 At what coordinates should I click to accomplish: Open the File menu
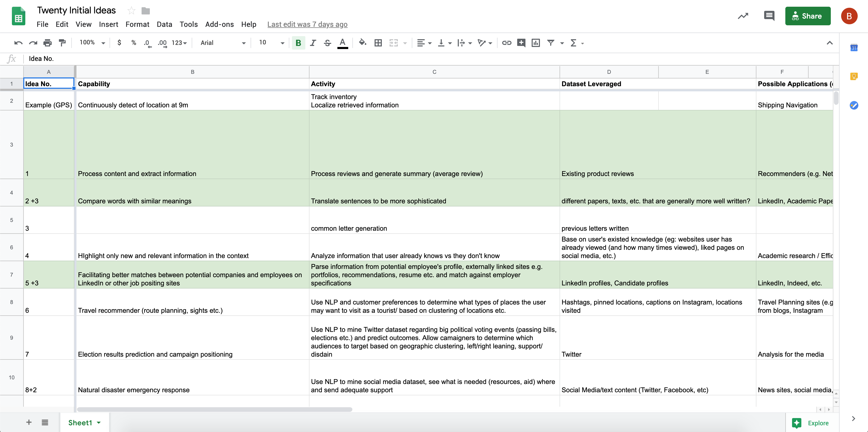click(x=42, y=24)
